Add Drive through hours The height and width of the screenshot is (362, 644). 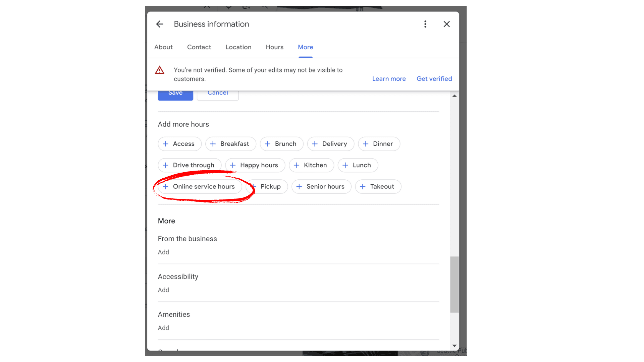pos(190,165)
